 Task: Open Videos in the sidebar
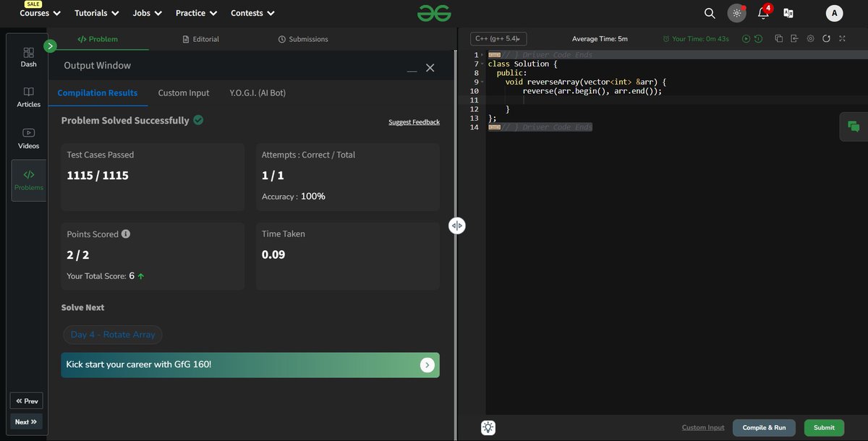(29, 138)
